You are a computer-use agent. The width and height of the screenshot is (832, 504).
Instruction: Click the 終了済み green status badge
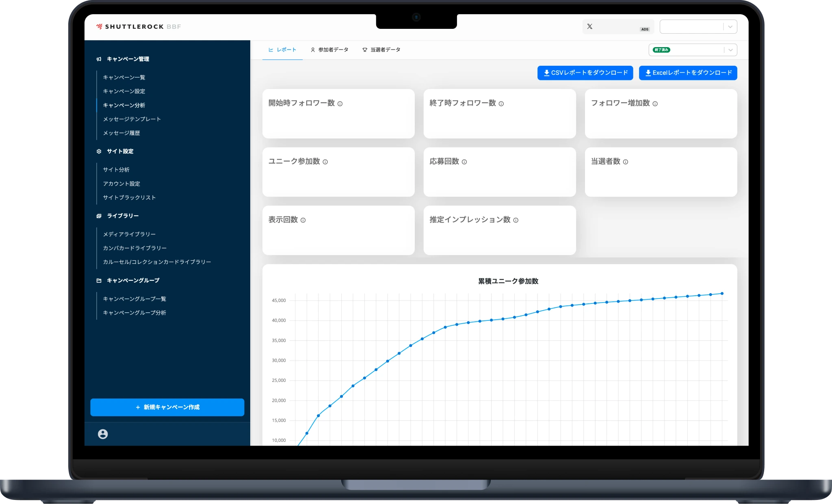(661, 50)
